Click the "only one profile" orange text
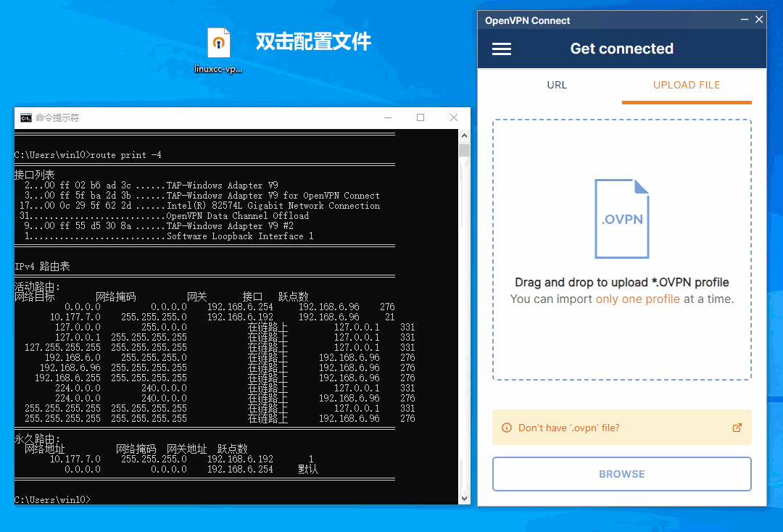 pos(638,299)
